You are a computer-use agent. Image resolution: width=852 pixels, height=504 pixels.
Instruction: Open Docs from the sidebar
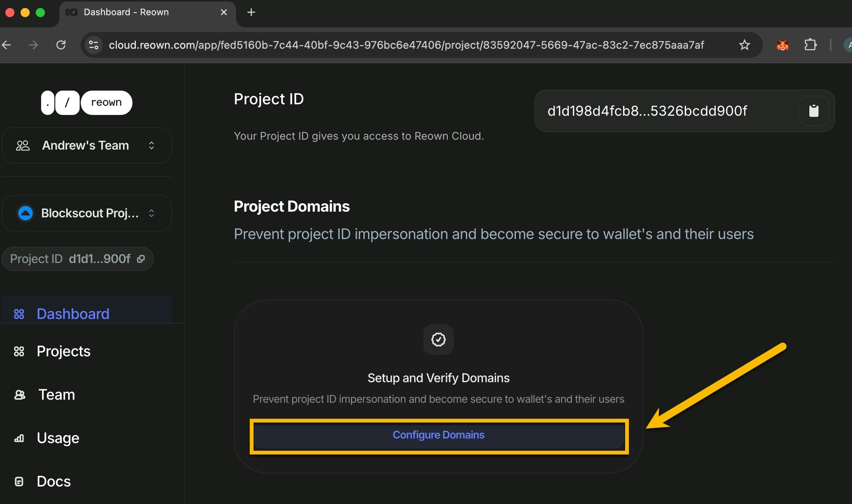pos(54,481)
